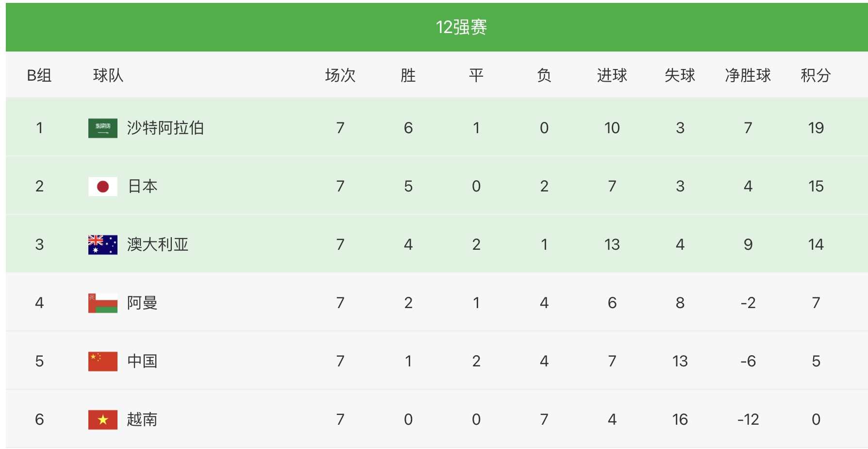The height and width of the screenshot is (449, 868).
Task: Open the 中国 team page
Action: 142,362
